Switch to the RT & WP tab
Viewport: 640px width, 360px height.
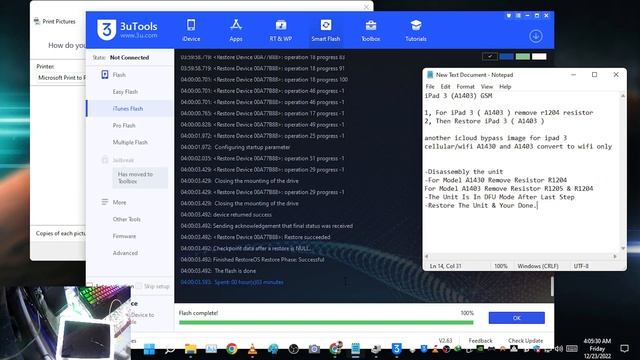point(280,30)
